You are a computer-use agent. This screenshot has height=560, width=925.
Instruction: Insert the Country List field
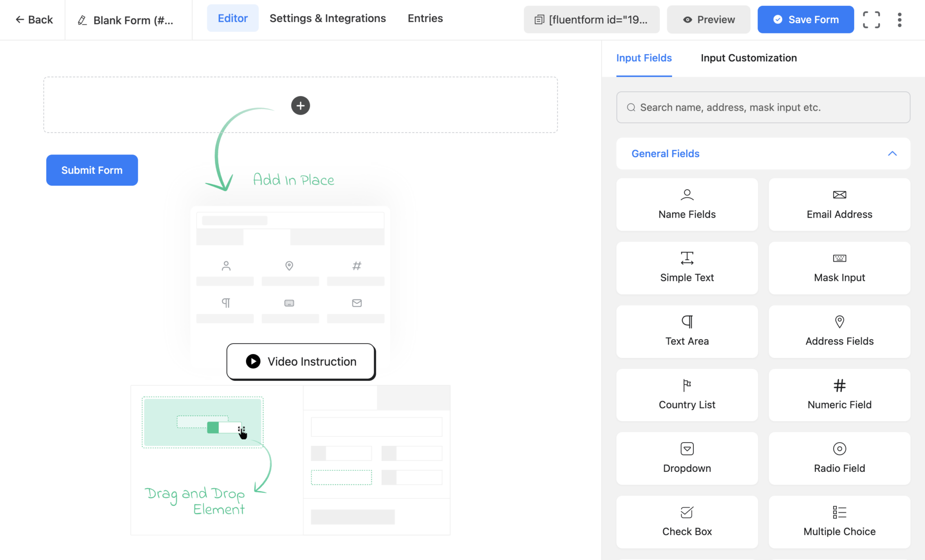[687, 395]
